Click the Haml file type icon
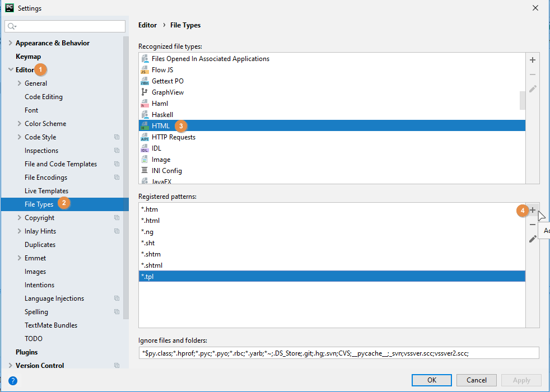The width and height of the screenshot is (550, 392). tap(144, 104)
